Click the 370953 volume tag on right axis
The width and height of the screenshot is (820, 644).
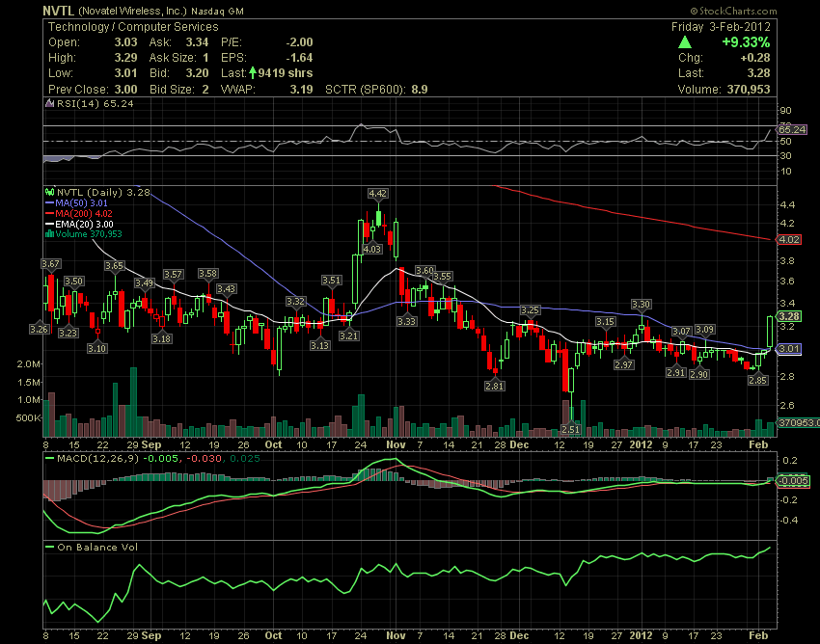click(x=798, y=422)
